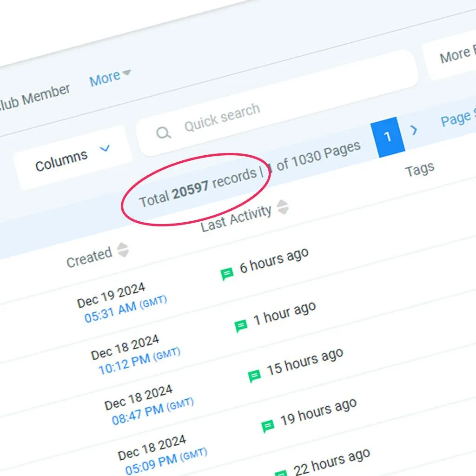Sort the table by the Created column arrows
476x476 pixels.
pos(123,250)
